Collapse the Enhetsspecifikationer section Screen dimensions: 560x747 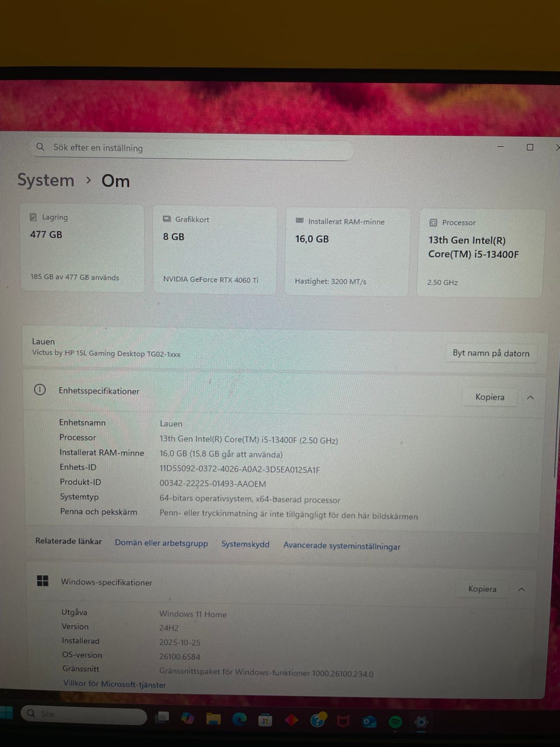coord(530,397)
